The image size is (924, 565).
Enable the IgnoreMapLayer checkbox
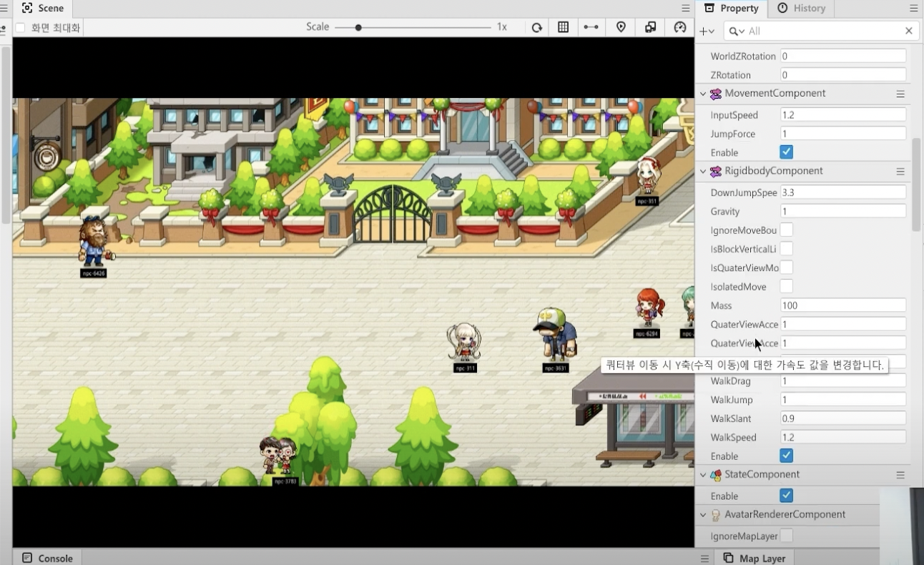(x=786, y=536)
